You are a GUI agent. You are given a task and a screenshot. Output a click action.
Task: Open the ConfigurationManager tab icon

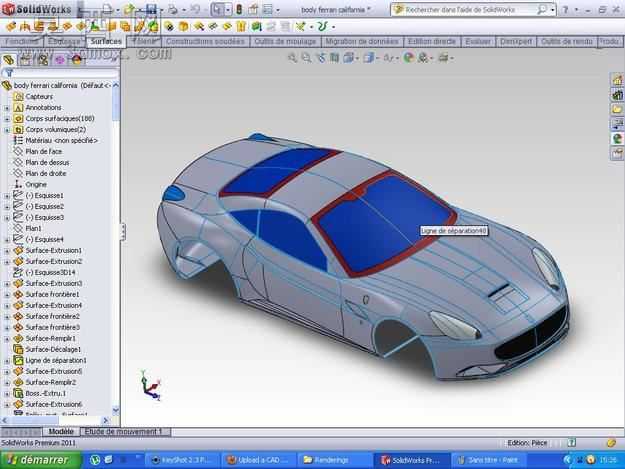click(43, 60)
